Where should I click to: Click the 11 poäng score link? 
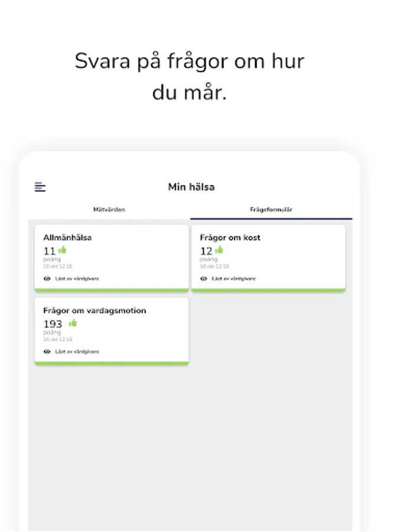(50, 250)
